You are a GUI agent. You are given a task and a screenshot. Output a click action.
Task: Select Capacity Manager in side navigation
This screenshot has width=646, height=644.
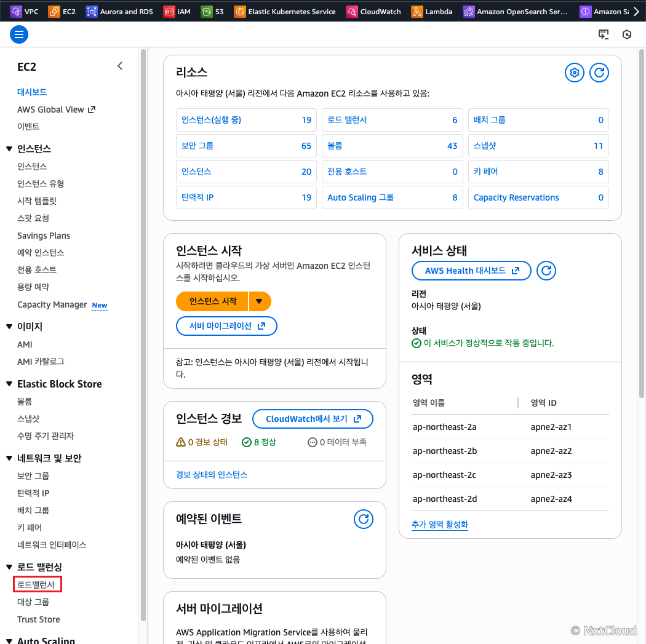click(52, 304)
